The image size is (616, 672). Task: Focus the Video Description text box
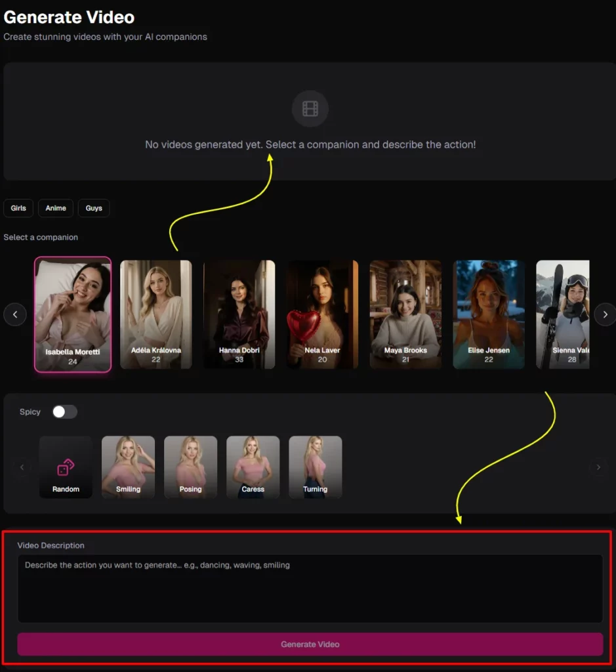coord(310,589)
